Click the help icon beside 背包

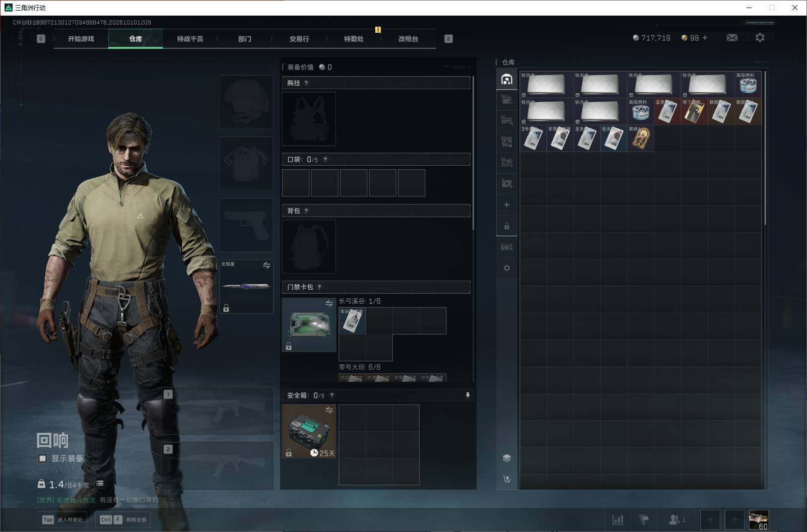[306, 211]
